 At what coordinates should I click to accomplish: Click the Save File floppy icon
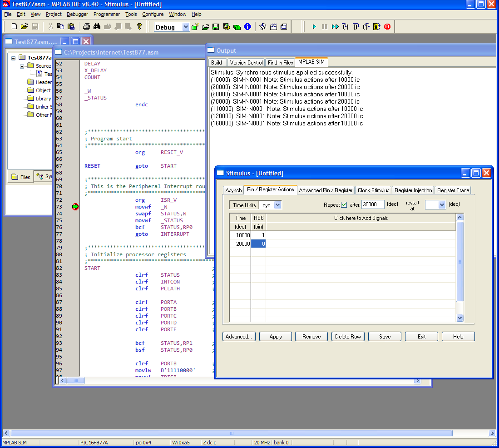click(35, 26)
